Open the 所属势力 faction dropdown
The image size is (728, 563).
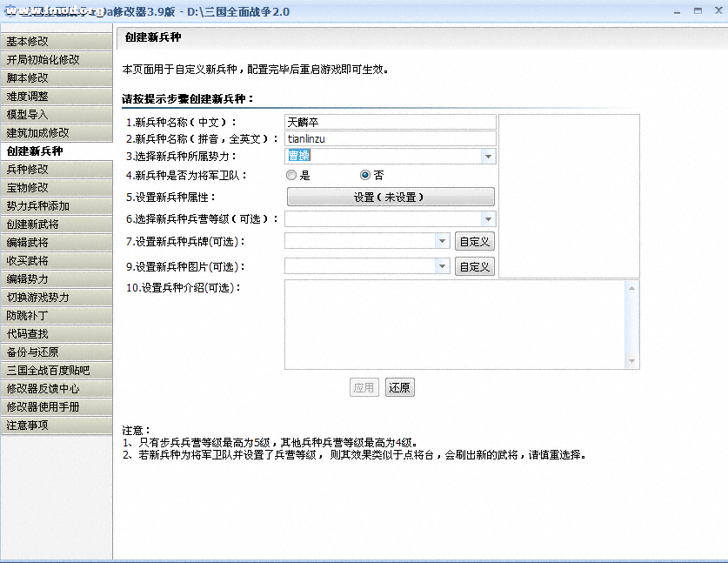(488, 157)
